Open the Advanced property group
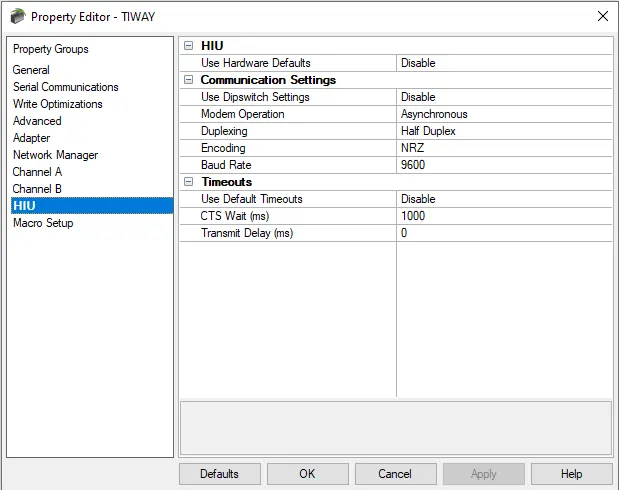The width and height of the screenshot is (619, 490). point(37,121)
